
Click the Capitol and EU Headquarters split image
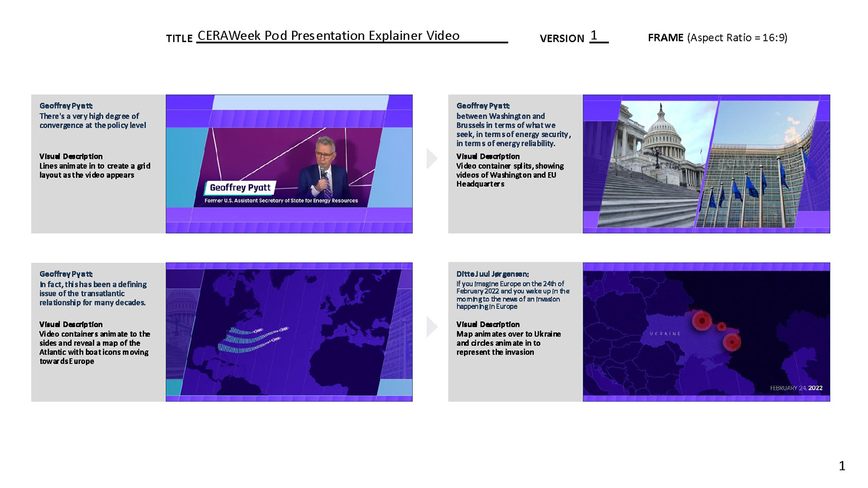[x=706, y=164]
